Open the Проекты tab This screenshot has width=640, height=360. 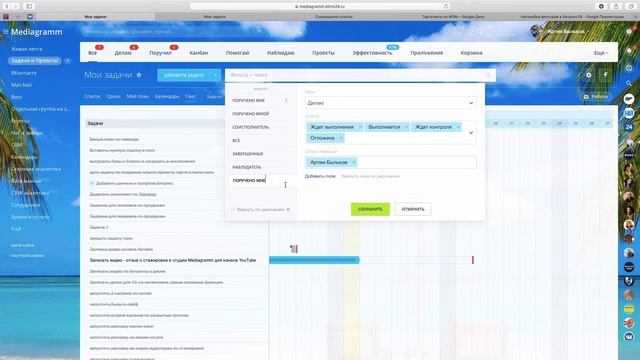click(x=323, y=53)
